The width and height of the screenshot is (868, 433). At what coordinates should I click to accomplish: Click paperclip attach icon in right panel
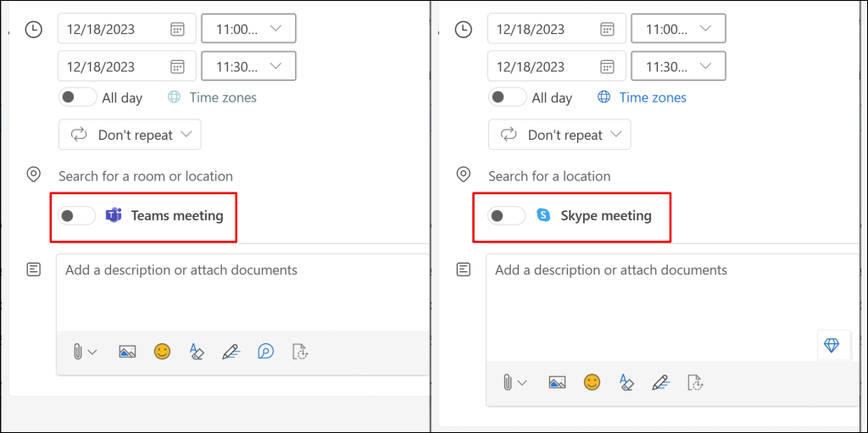(x=507, y=383)
